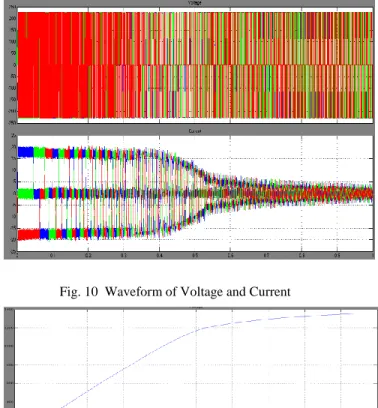Select the Current waveform plot

(x=195, y=193)
